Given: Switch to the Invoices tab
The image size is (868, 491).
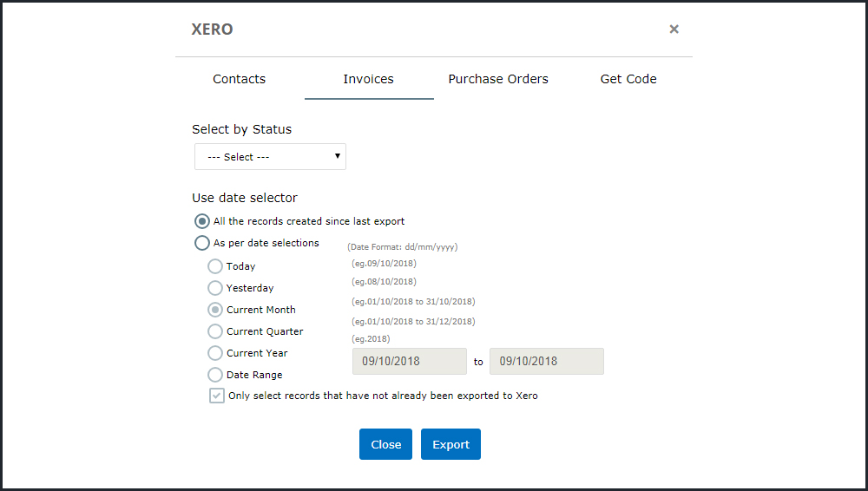Looking at the screenshot, I should pos(369,79).
